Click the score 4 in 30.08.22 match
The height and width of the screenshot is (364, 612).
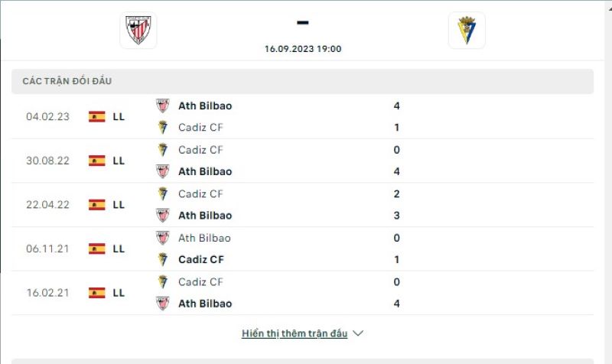coord(396,171)
